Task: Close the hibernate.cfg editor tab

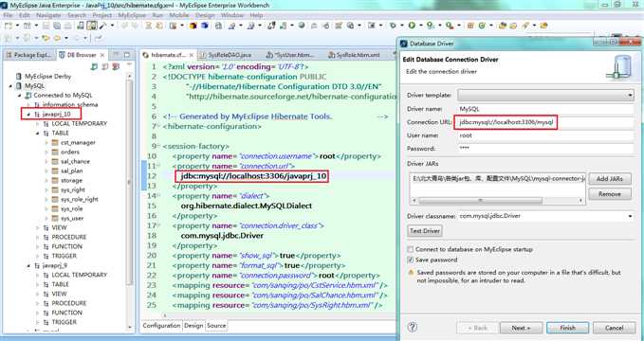Action: click(x=192, y=55)
